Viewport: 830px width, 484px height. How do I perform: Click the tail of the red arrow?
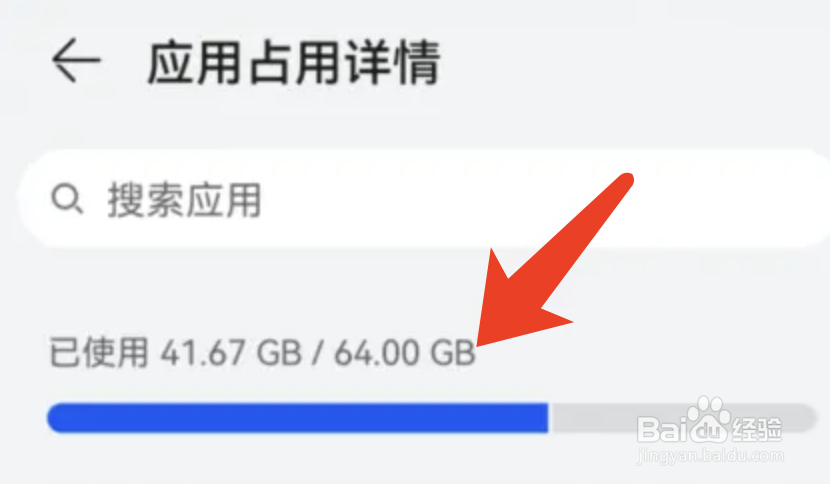(625, 181)
